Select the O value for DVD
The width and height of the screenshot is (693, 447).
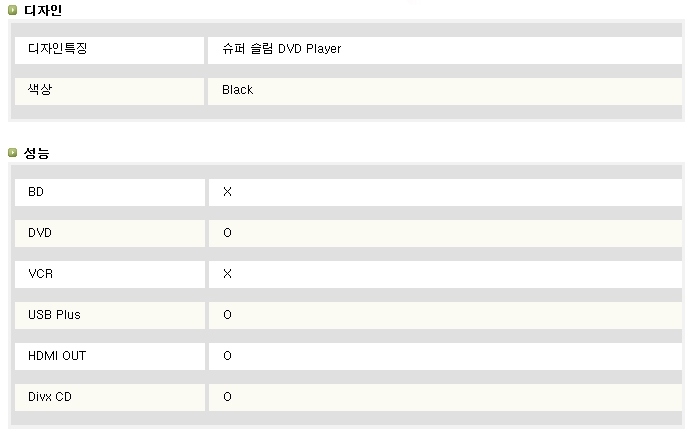tap(227, 233)
